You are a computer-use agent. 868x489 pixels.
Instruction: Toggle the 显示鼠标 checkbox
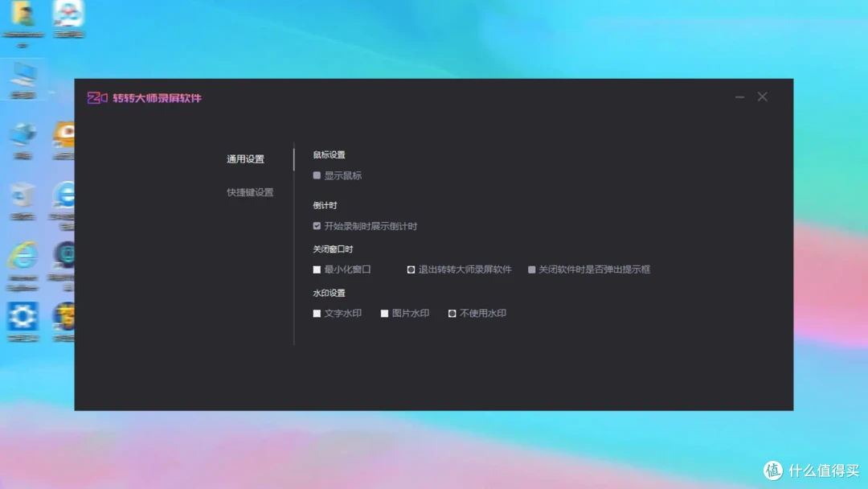tap(317, 175)
